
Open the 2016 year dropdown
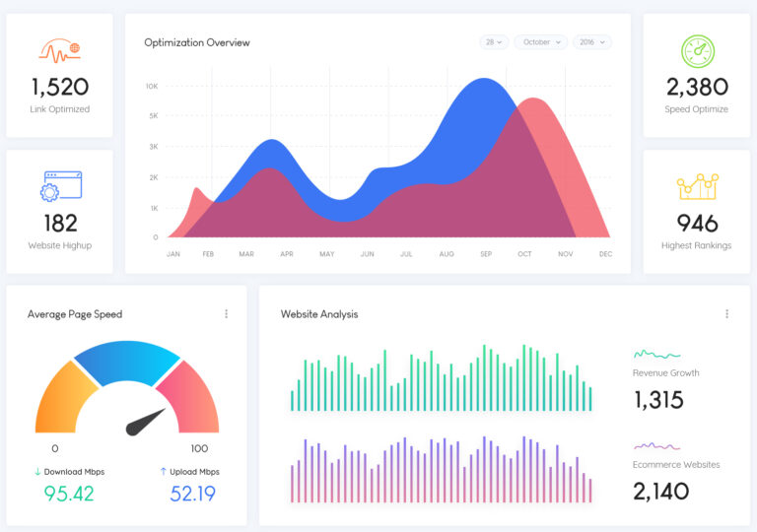591,42
